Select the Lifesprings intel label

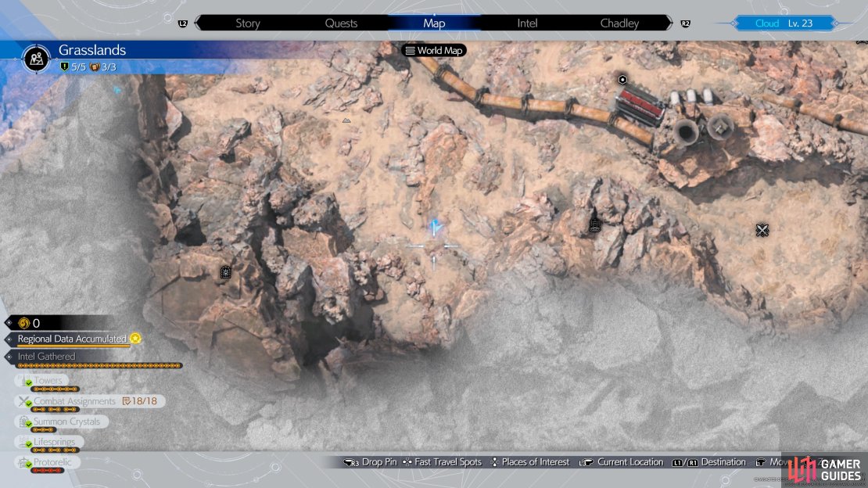pos(54,442)
